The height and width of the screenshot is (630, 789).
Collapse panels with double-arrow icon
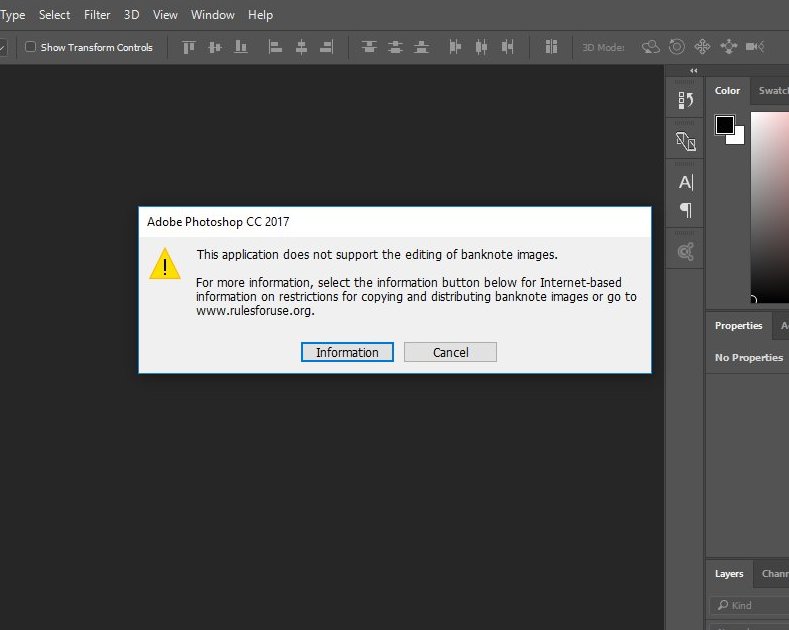click(694, 70)
